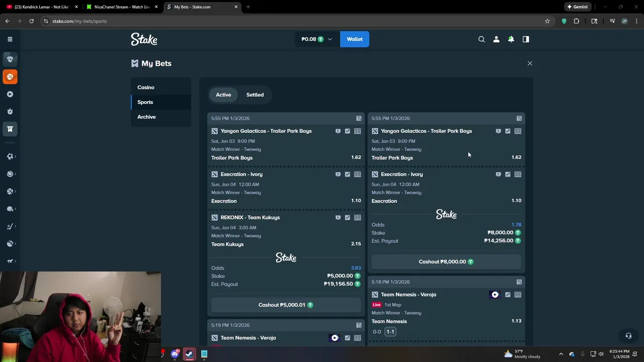Open the taskbar clock and date
Screen dimensions: 644x362
pos(619,354)
